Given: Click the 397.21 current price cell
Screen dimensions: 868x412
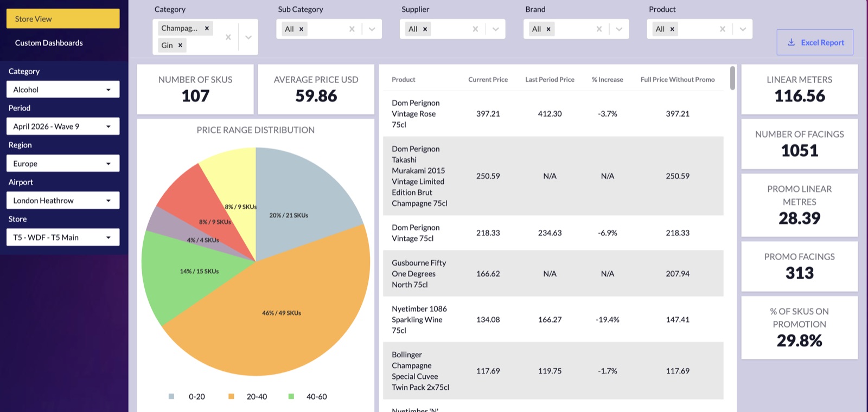Looking at the screenshot, I should pyautogui.click(x=488, y=114).
